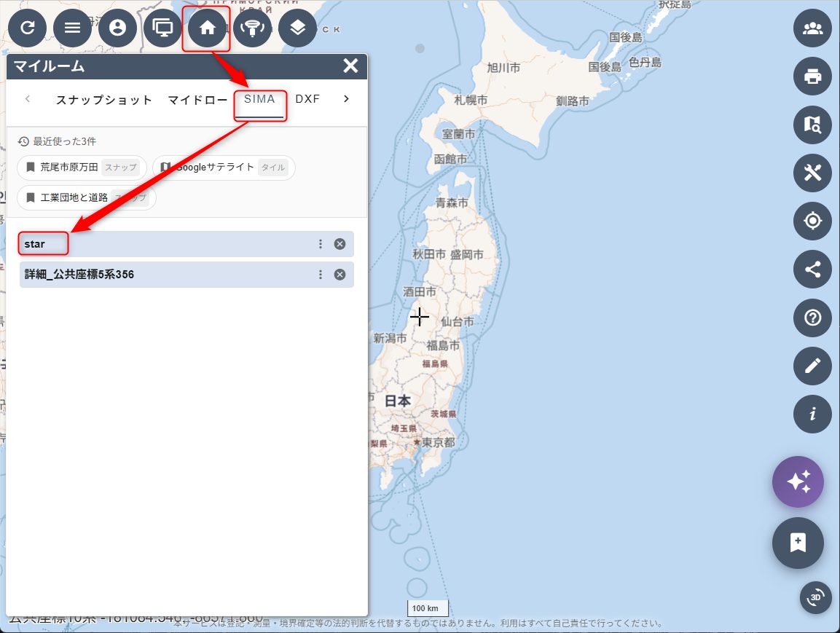Click the user account icon
The height and width of the screenshot is (633, 840).
118,28
